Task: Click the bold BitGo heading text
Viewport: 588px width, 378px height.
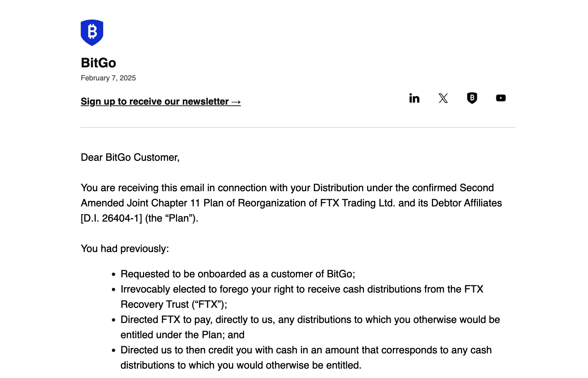Action: (x=98, y=63)
